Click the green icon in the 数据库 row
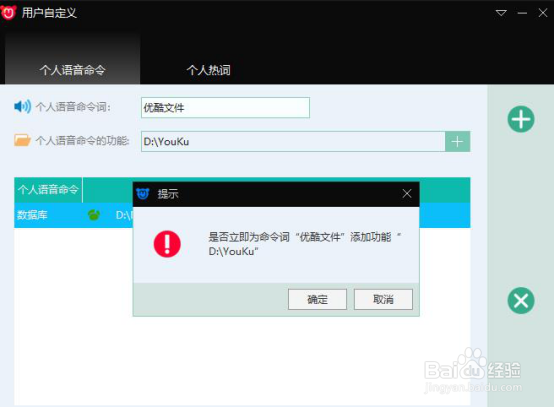 94,214
